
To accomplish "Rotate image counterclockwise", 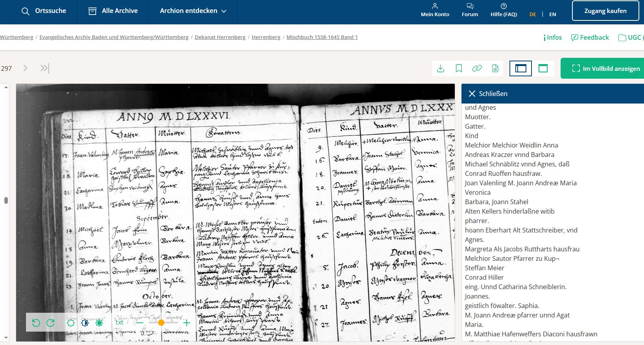I will click(36, 323).
